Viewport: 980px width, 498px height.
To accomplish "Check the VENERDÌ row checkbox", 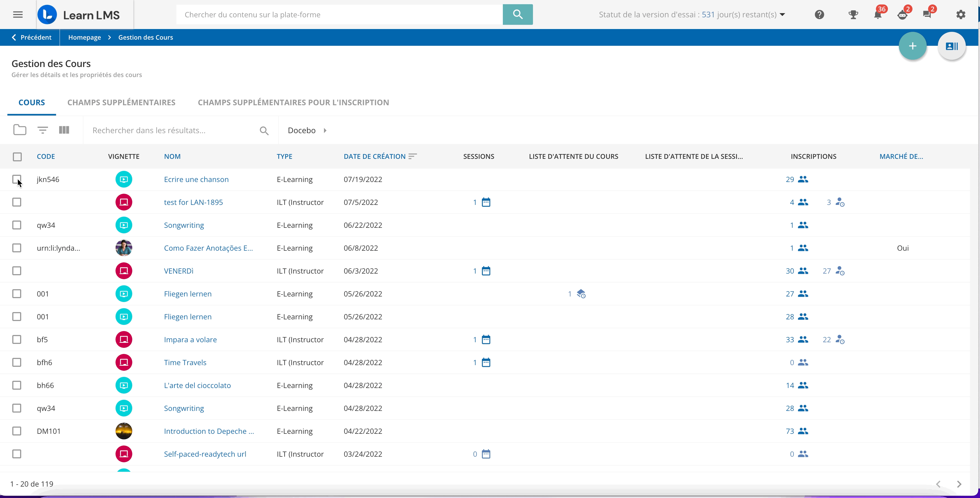I will point(17,271).
